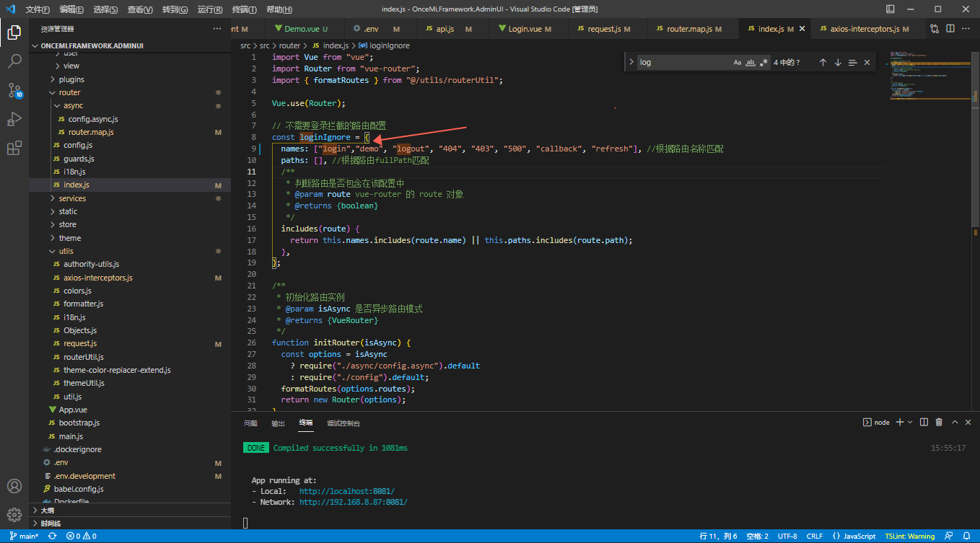
Task: Split the terminal panel
Action: point(924,422)
